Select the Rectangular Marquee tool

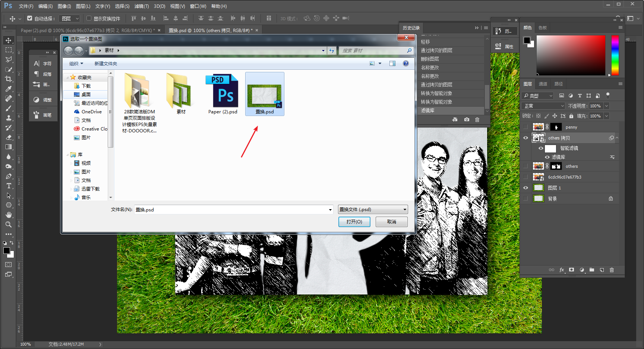(9, 50)
